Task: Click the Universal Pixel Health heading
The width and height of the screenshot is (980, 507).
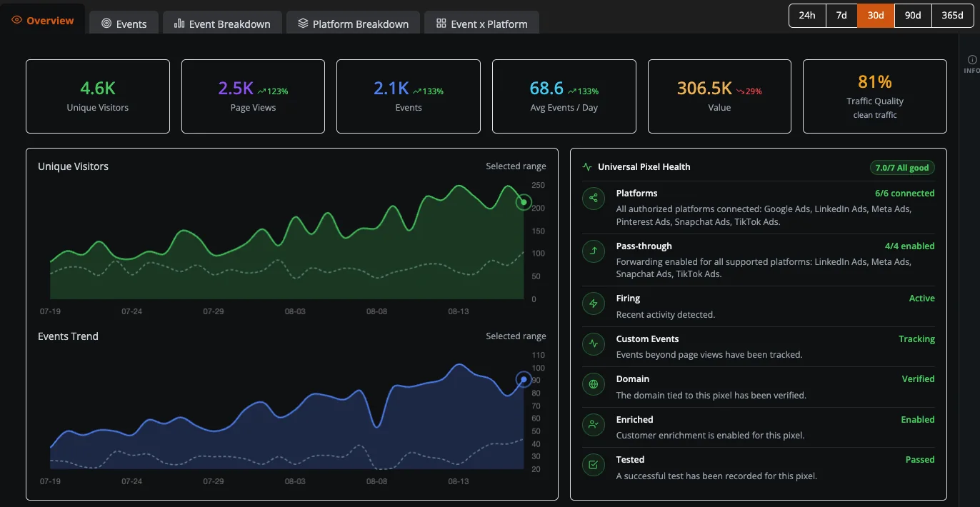Action: click(x=644, y=167)
